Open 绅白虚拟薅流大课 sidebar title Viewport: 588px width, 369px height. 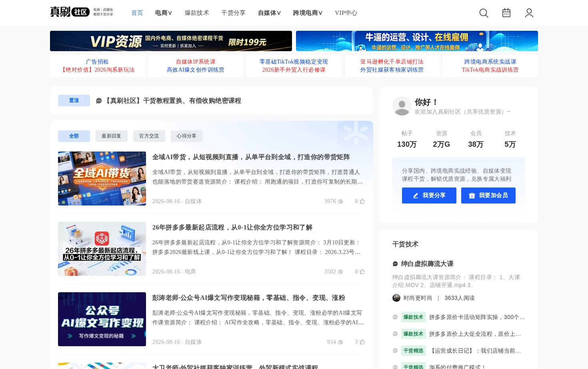point(427,264)
